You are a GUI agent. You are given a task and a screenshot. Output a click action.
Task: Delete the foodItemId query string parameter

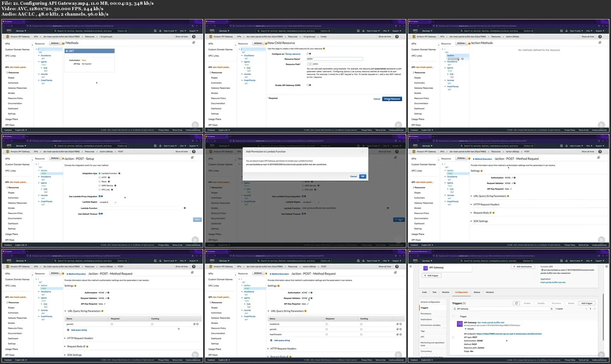point(401,324)
